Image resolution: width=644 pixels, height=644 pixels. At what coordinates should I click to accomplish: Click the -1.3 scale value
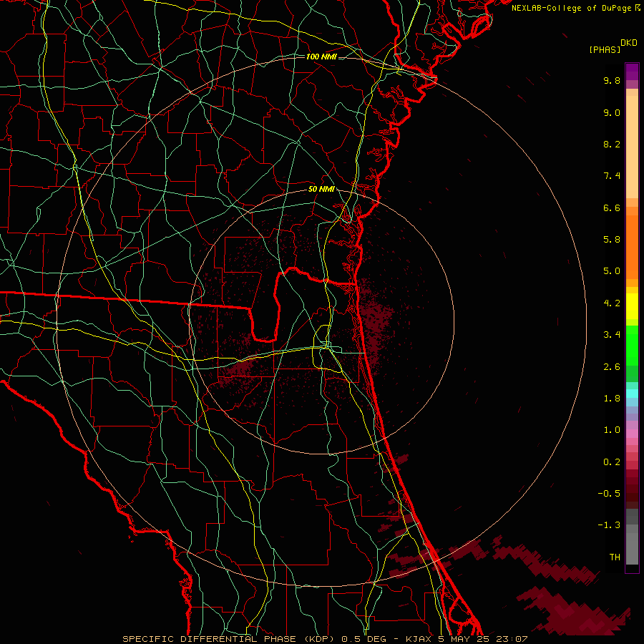pos(609,525)
